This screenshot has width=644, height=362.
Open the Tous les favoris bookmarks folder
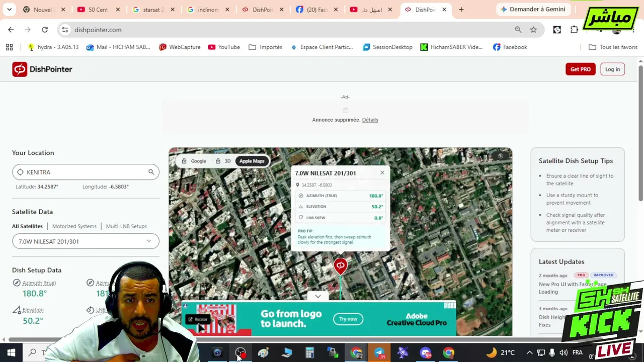pos(613,47)
